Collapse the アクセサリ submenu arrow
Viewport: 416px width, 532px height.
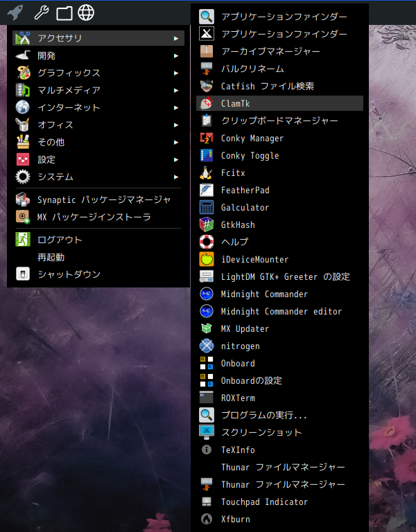point(176,38)
